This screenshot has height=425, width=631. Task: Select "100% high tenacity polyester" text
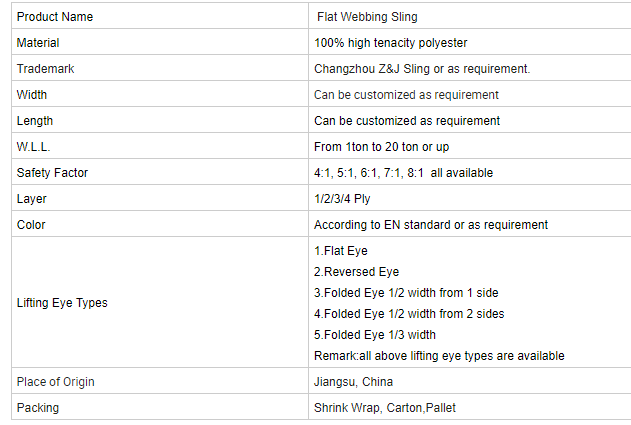390,43
